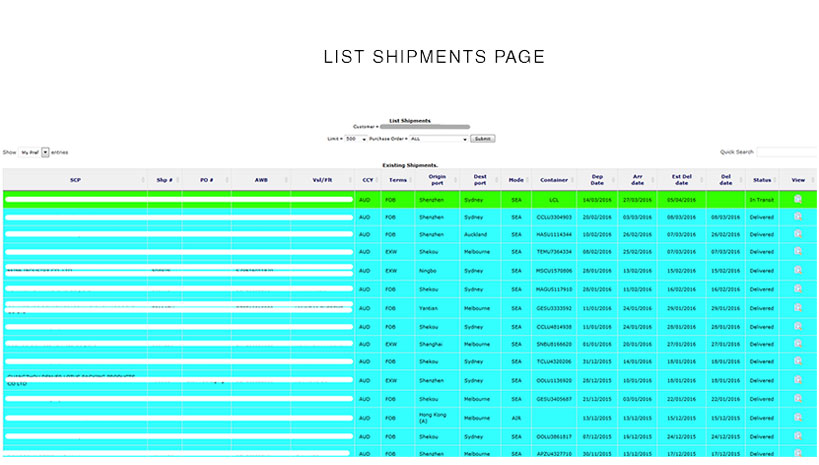Sort table by Status column header

click(x=761, y=180)
